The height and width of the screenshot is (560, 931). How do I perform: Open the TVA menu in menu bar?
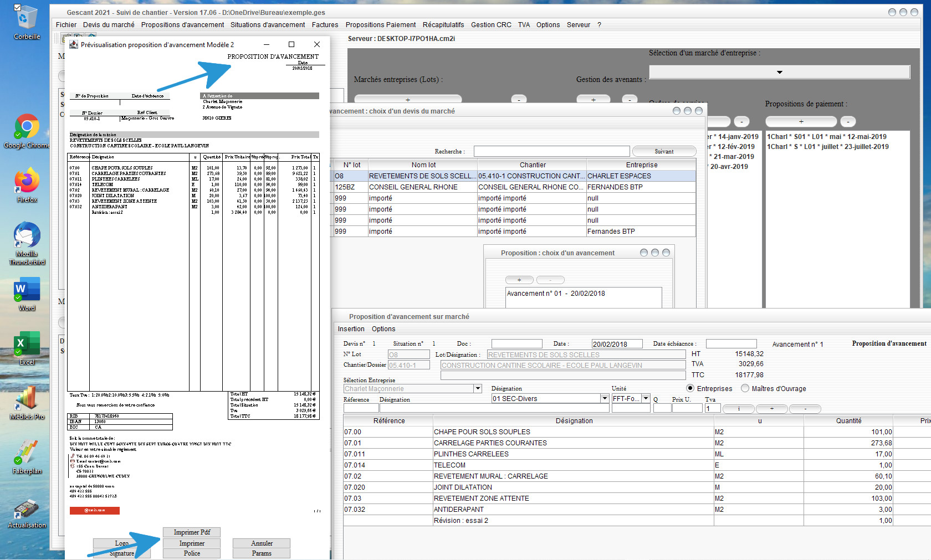524,25
